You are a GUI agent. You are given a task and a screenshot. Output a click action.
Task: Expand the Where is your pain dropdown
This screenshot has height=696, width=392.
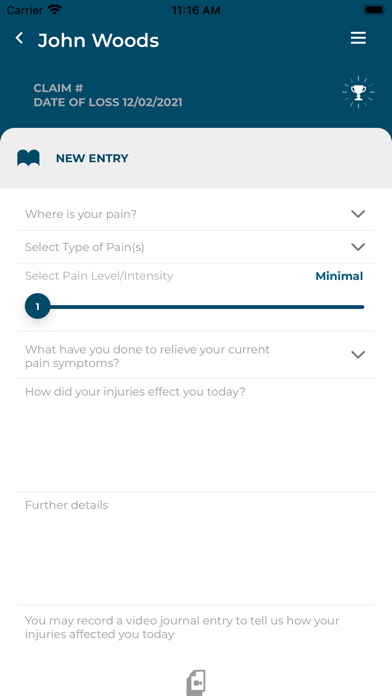pos(196,214)
